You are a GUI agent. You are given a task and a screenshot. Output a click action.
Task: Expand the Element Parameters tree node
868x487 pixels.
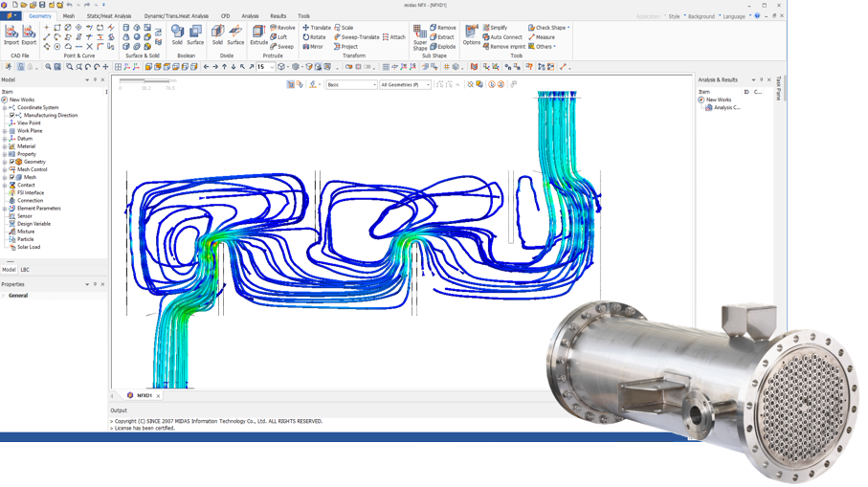point(5,208)
